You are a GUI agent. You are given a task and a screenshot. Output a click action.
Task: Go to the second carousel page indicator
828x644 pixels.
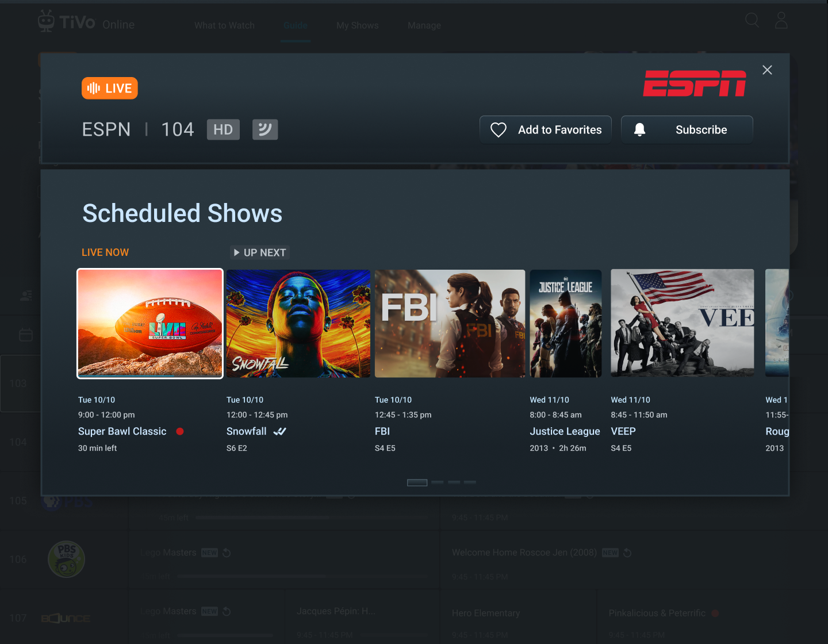click(438, 482)
